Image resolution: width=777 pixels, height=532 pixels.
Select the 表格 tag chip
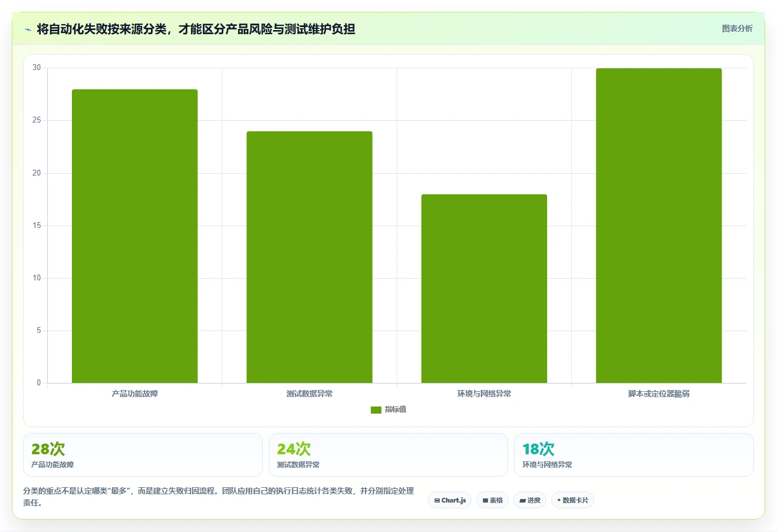492,500
